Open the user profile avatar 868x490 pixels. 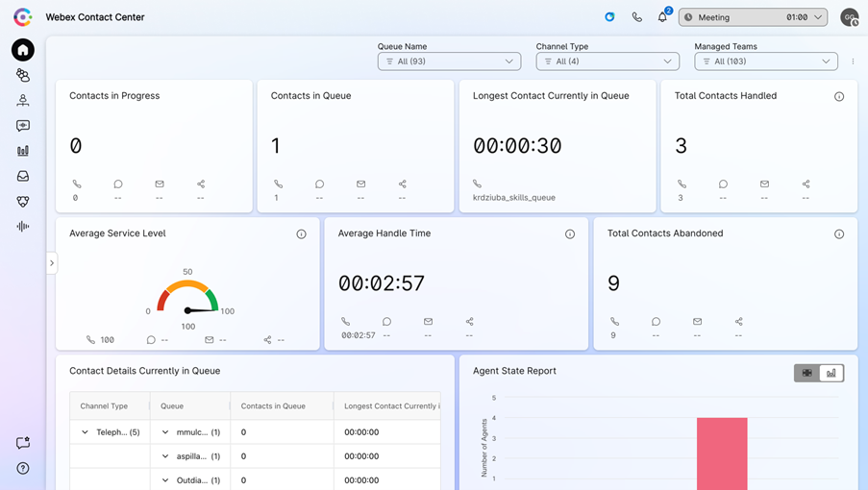tap(849, 17)
